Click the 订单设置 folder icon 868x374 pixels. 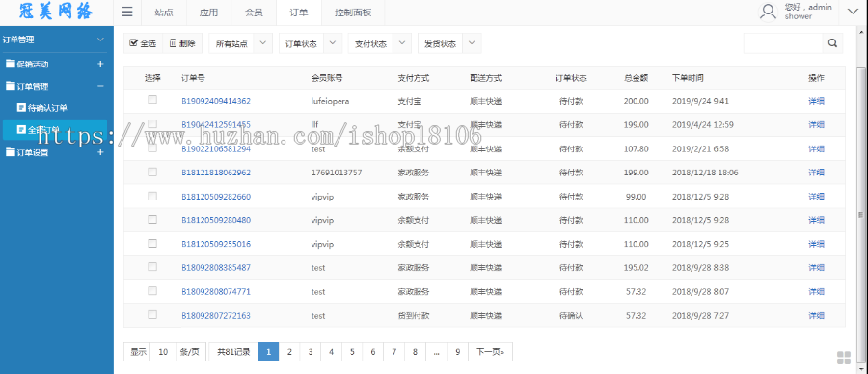click(x=10, y=152)
